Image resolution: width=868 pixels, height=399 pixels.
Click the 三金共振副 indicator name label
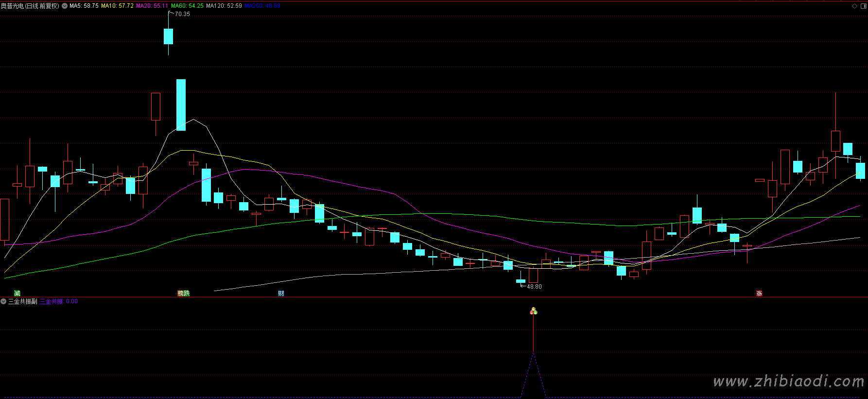(x=22, y=302)
